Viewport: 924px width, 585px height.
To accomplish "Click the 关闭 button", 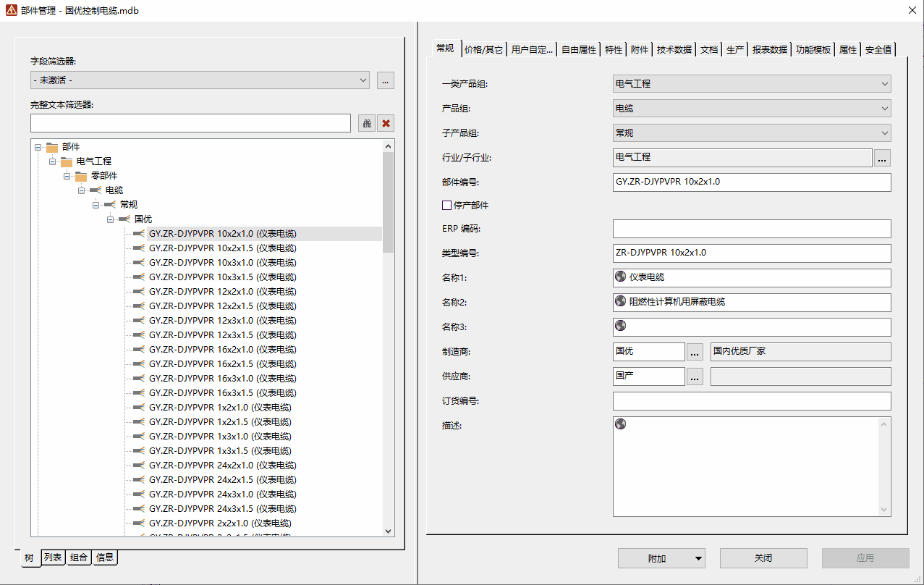I will [763, 558].
